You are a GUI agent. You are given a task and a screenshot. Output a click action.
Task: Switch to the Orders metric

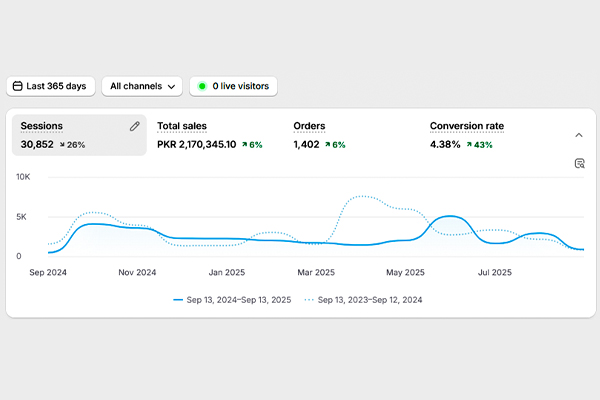point(309,126)
